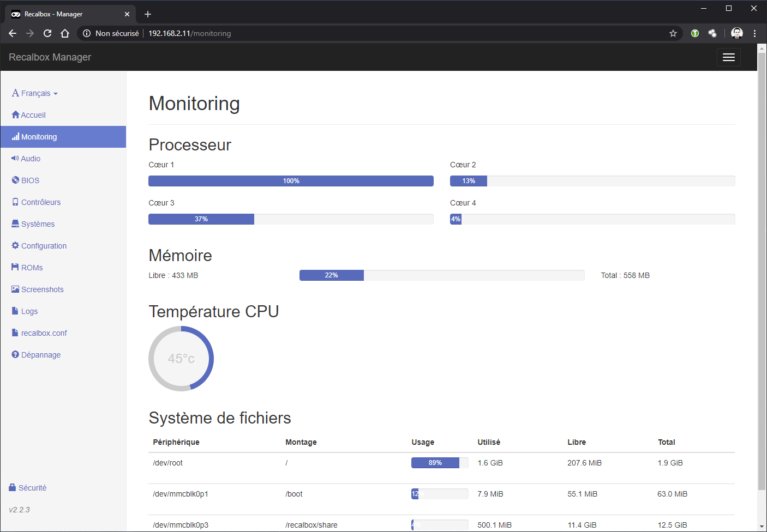Open the BIOS page
The width and height of the screenshot is (767, 532).
tap(63, 180)
